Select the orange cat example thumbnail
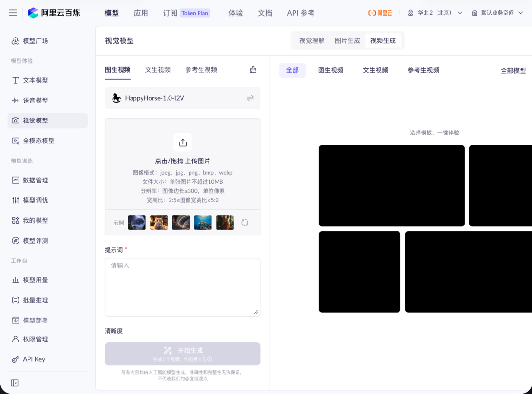The width and height of the screenshot is (532, 394). coord(159,223)
